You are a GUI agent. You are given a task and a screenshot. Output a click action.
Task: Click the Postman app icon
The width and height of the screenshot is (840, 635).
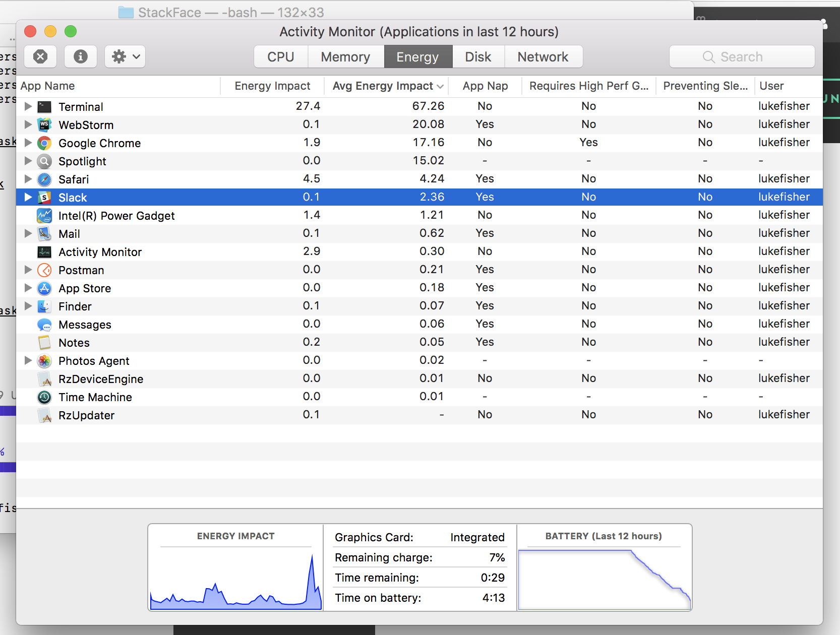(44, 270)
